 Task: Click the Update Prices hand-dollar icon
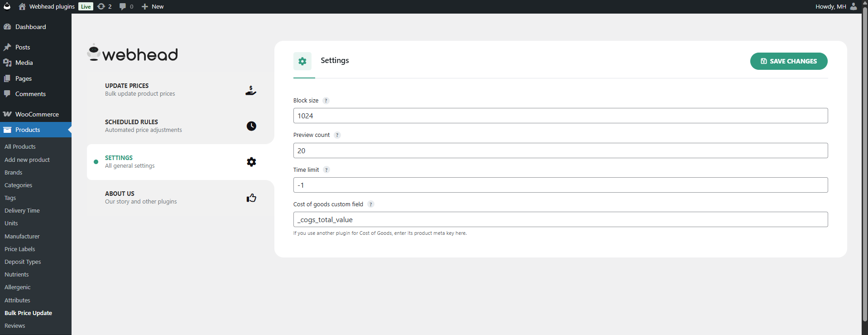pos(251,90)
